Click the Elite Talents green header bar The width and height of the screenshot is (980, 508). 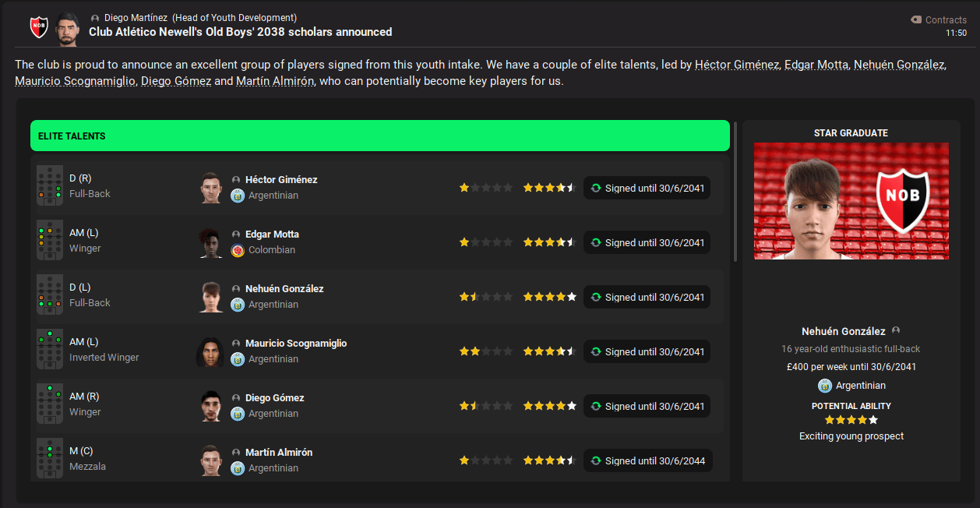click(x=379, y=136)
